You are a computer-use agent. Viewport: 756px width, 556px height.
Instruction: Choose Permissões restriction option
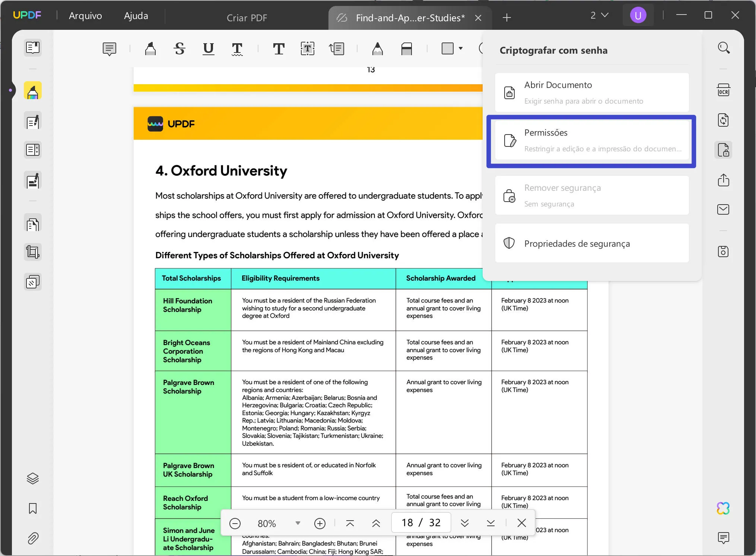coord(592,140)
